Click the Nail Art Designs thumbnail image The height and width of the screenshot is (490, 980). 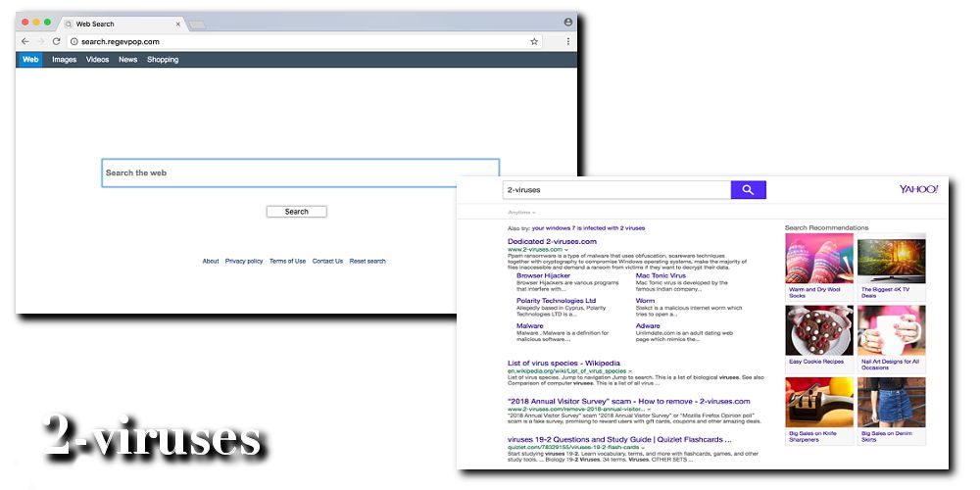click(x=891, y=330)
